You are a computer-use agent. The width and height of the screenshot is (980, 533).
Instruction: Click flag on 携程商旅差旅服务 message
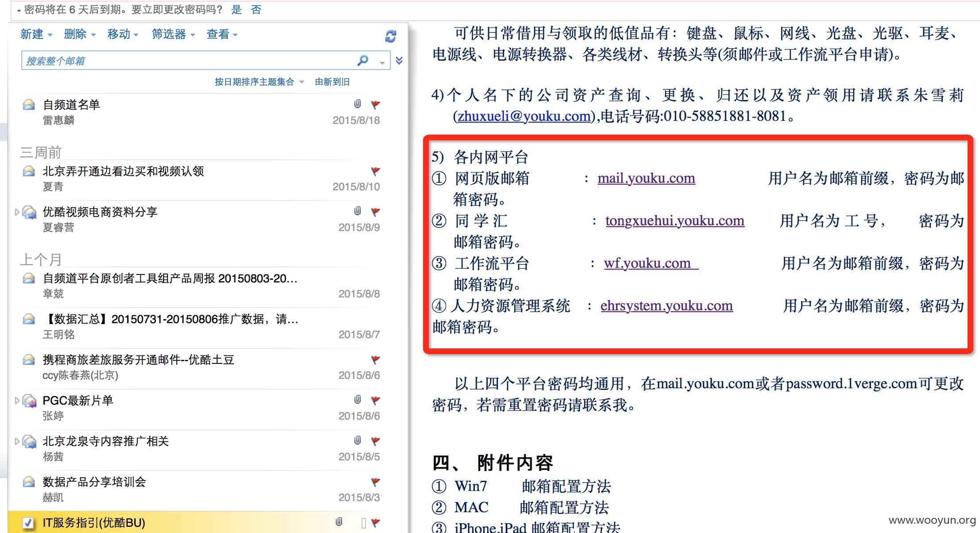375,359
